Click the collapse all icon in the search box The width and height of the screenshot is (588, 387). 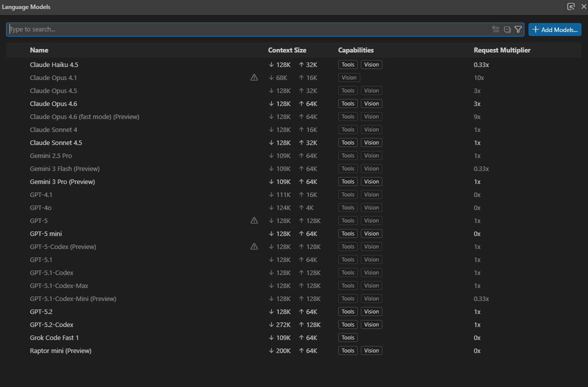[507, 29]
